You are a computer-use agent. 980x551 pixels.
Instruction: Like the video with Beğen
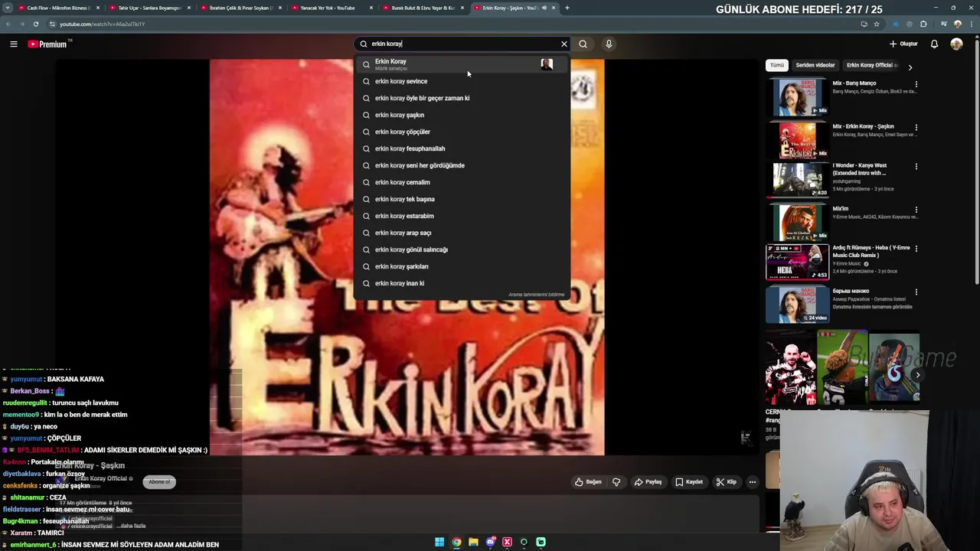tap(588, 482)
